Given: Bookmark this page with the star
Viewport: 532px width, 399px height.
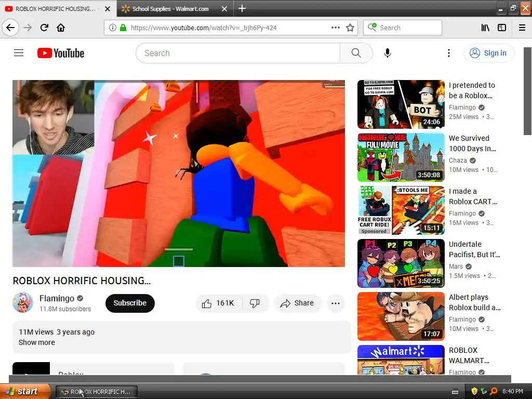Looking at the screenshot, I should [x=350, y=28].
